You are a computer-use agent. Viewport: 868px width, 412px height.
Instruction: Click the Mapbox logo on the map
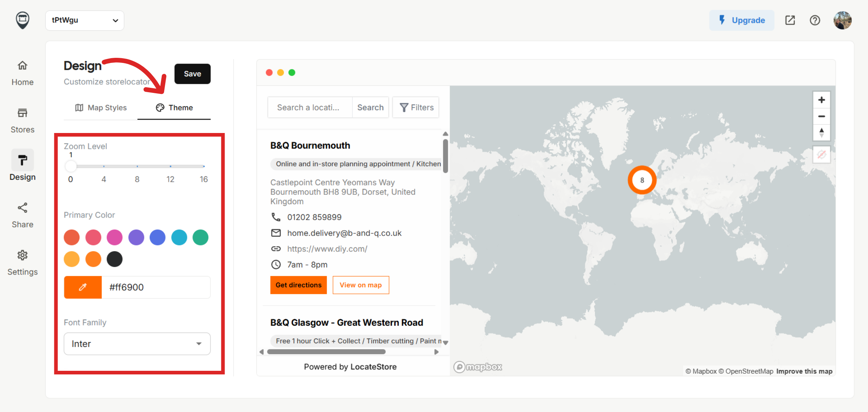[x=478, y=367]
